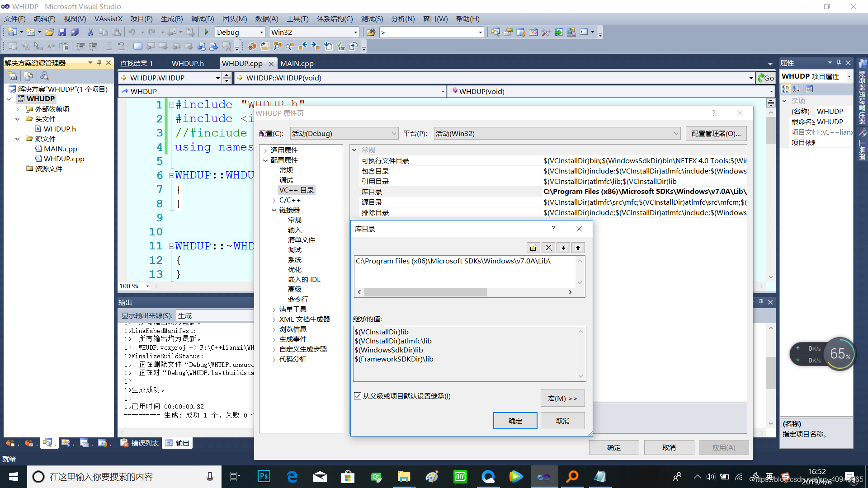This screenshot has height=488, width=868.
Task: Click the horizontal scrollbar in the 库目录 path list
Action: [425, 292]
